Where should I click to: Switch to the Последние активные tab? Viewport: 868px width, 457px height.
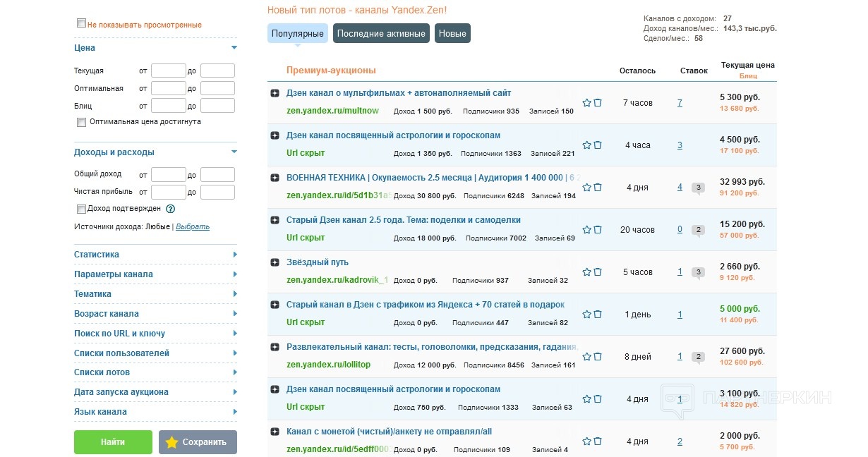point(381,33)
